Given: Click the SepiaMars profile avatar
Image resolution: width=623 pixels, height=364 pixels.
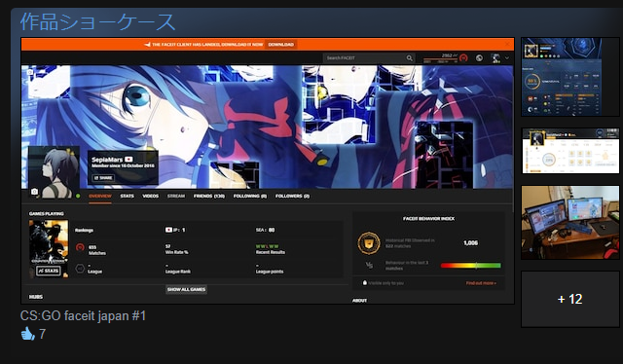Looking at the screenshot, I should click(x=55, y=172).
